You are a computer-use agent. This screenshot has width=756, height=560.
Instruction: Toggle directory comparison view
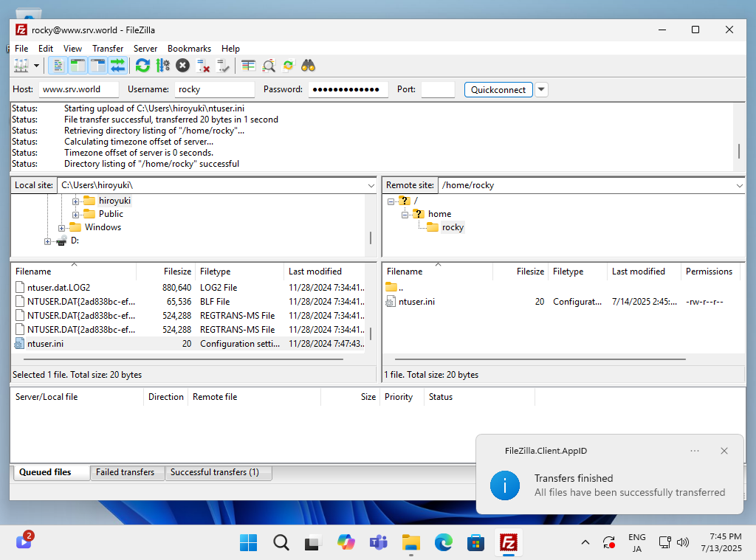tap(269, 65)
